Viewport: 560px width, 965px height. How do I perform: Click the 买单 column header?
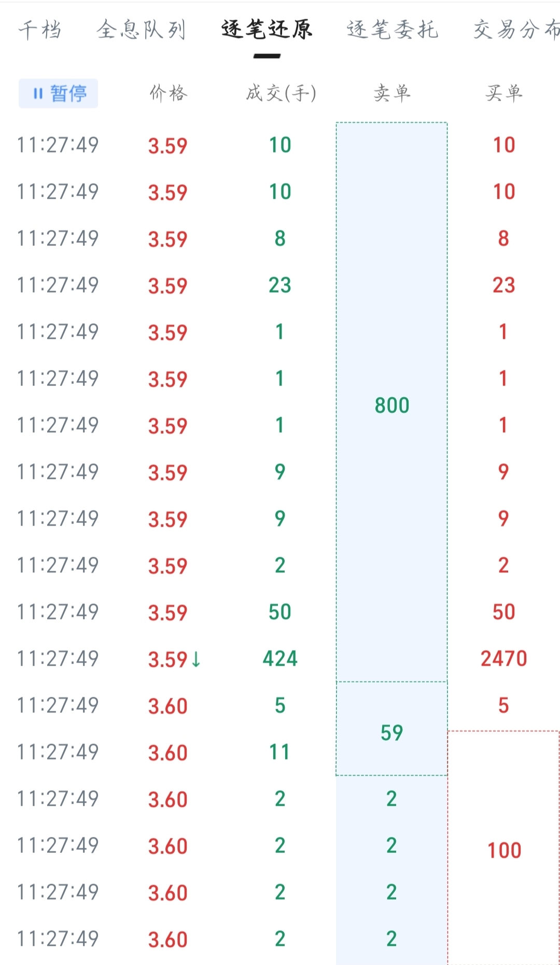(x=504, y=93)
